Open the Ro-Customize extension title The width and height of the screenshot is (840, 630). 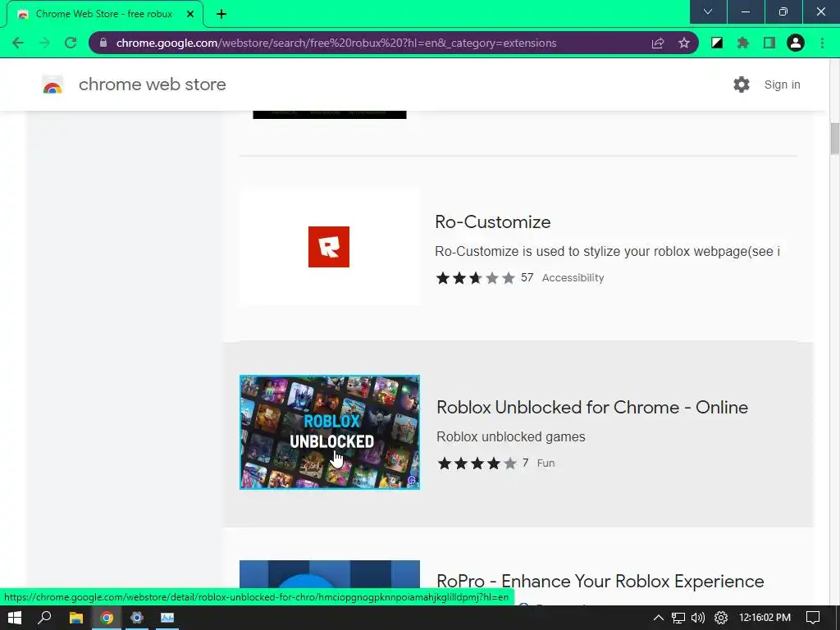493,221
